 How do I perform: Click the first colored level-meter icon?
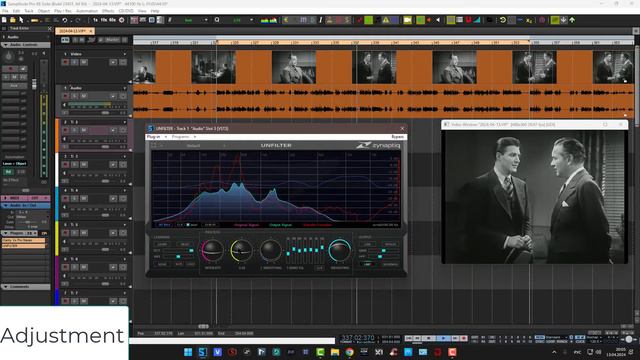click(264, 20)
